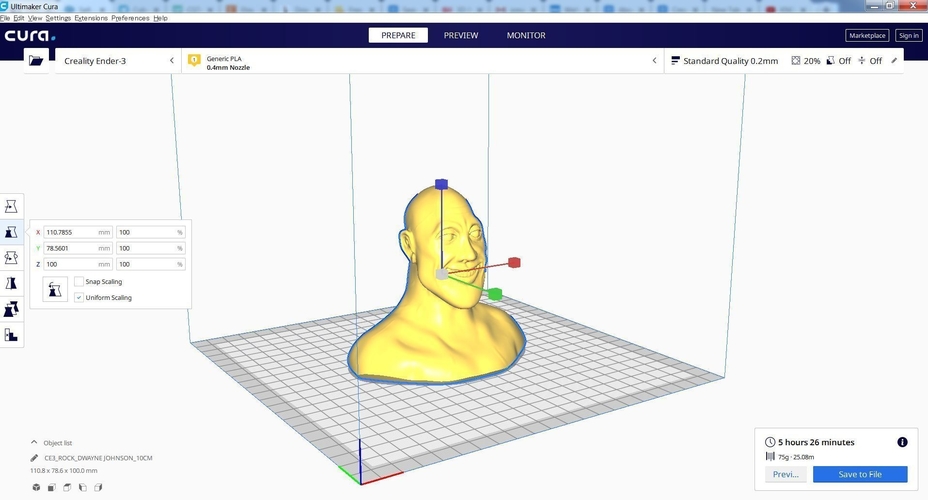Select the Move tool in left toolbar
The width and height of the screenshot is (928, 500).
click(11, 206)
